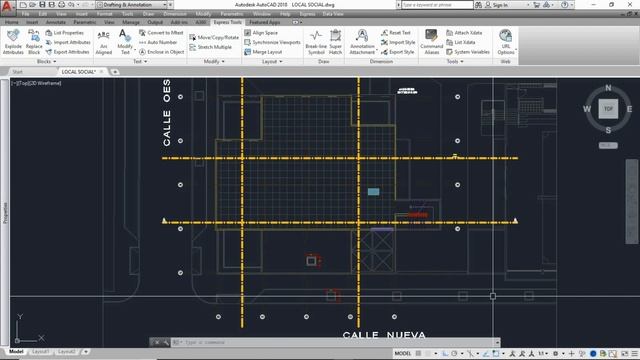Switch to the Start drawing tab

point(18,72)
